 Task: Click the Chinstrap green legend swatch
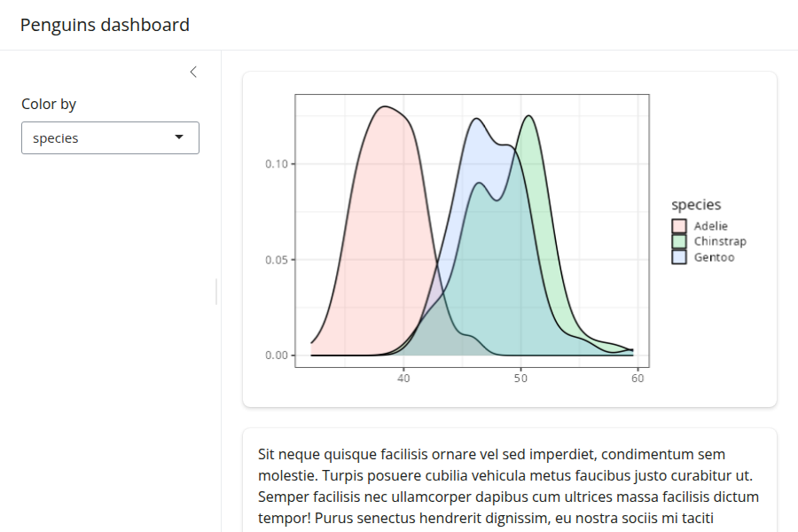pos(679,242)
